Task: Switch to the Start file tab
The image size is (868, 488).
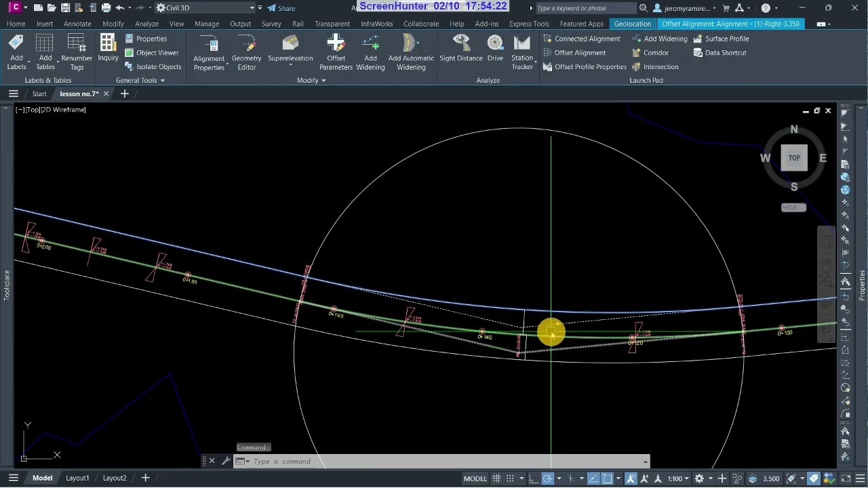Action: (39, 94)
